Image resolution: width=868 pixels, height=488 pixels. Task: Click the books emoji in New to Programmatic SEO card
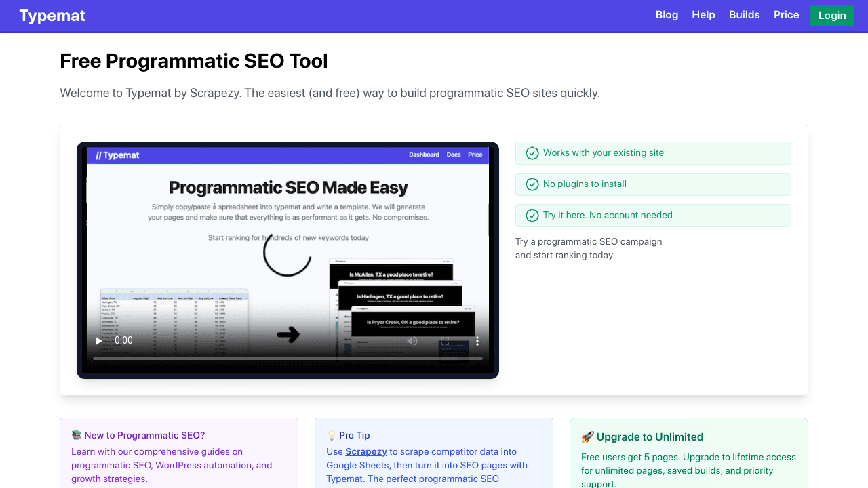click(77, 436)
